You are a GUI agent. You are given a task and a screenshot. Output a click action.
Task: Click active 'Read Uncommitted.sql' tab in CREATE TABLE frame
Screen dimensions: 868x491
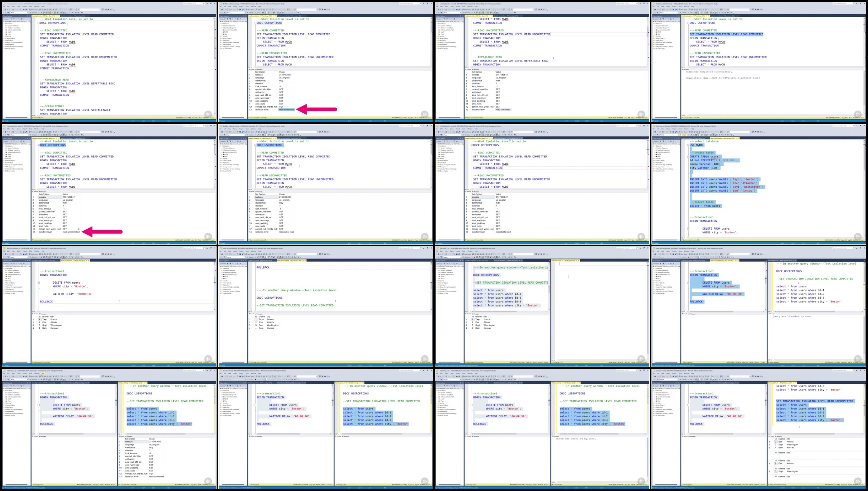724,138
